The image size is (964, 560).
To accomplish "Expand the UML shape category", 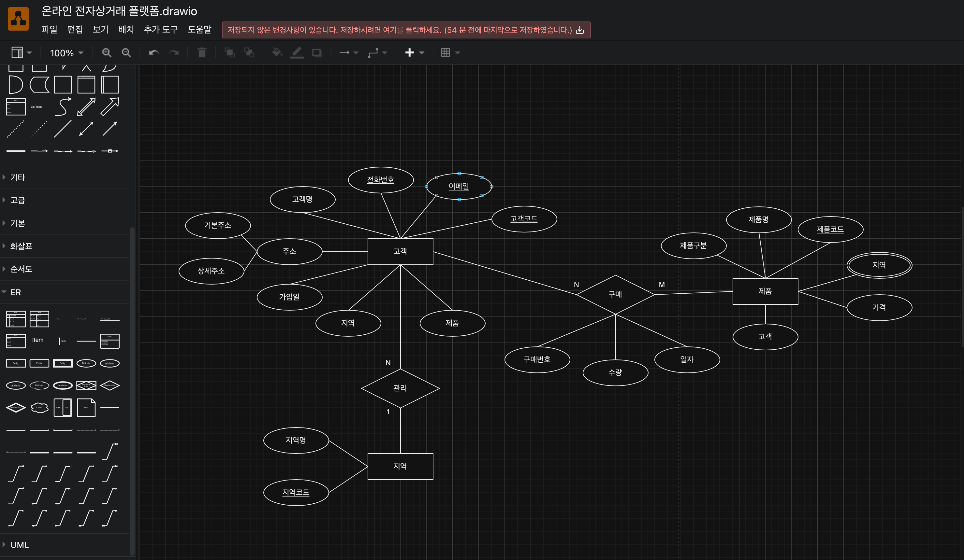I will coord(19,545).
